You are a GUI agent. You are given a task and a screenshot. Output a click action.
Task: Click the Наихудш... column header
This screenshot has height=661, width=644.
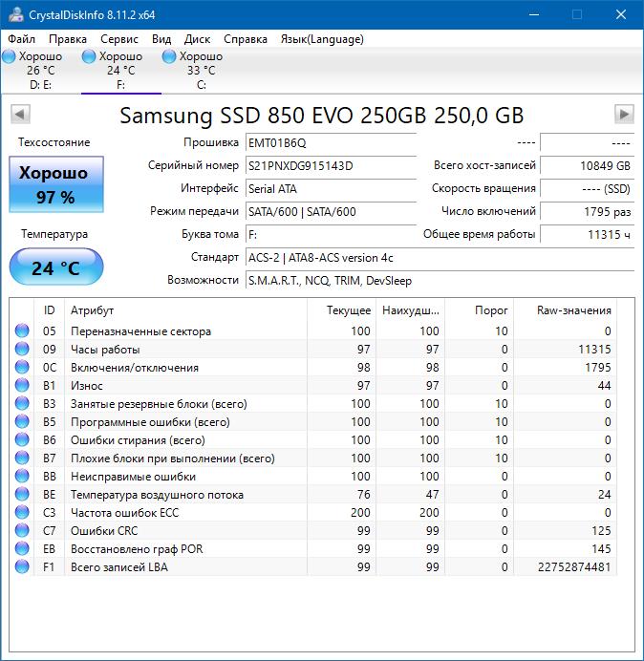[x=410, y=310]
